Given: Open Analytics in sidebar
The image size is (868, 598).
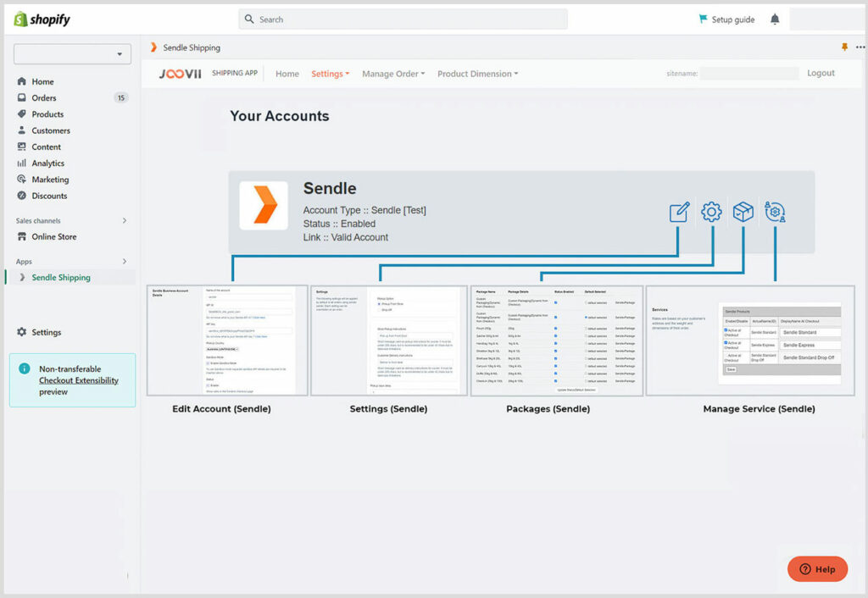Looking at the screenshot, I should tap(47, 163).
